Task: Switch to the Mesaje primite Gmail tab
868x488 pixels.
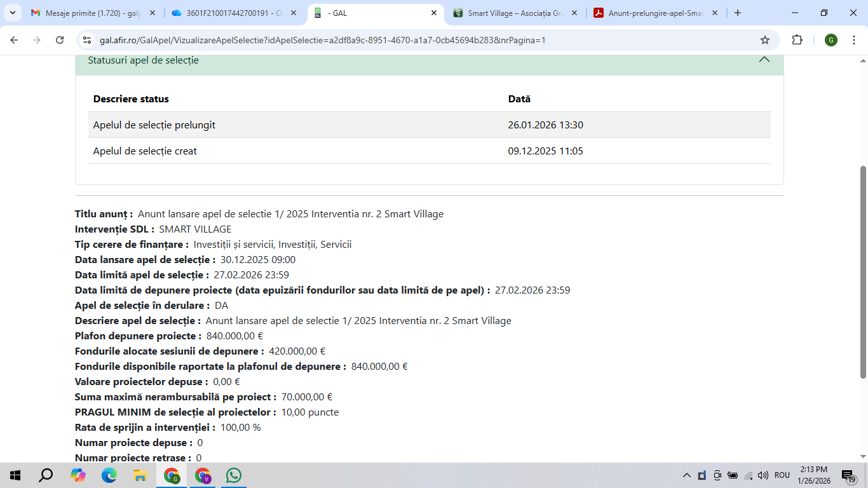Action: click(92, 13)
